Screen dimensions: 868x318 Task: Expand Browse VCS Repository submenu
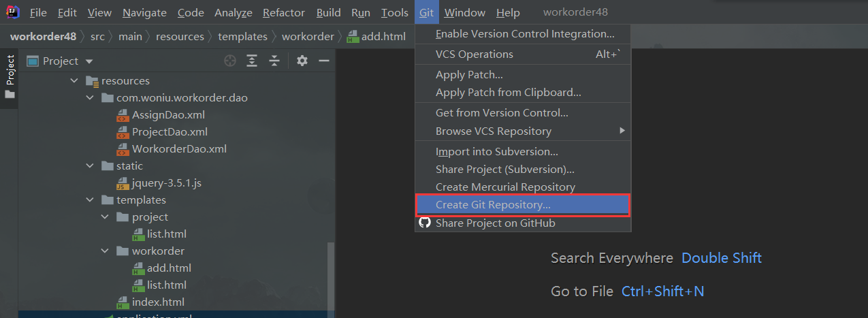[621, 131]
